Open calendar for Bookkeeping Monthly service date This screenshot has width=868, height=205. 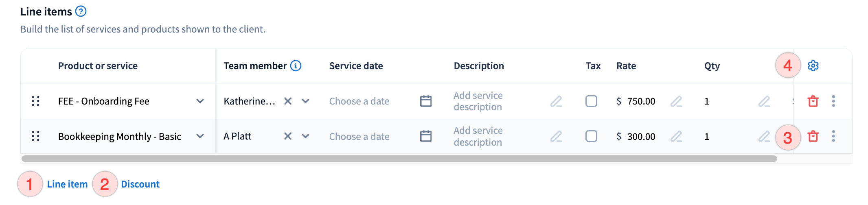426,136
